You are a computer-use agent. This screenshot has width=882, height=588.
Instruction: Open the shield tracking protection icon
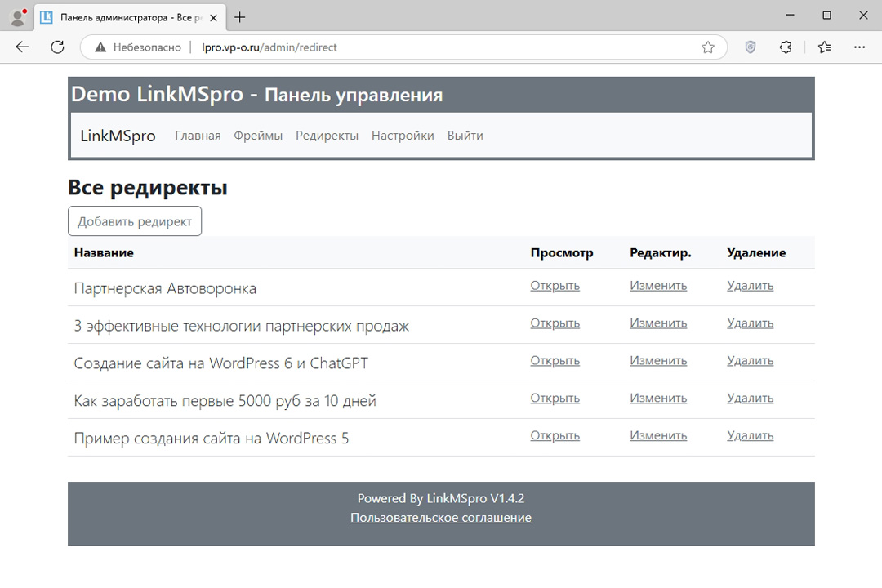pos(750,47)
